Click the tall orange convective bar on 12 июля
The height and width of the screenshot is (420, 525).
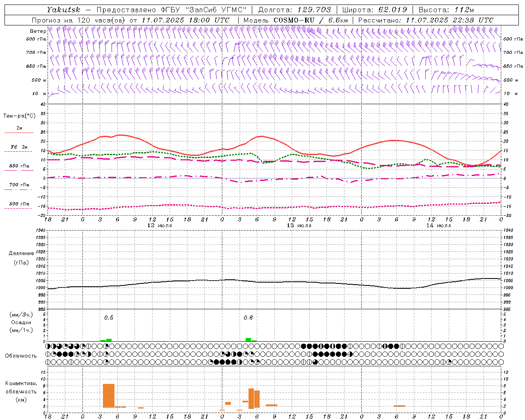(109, 396)
